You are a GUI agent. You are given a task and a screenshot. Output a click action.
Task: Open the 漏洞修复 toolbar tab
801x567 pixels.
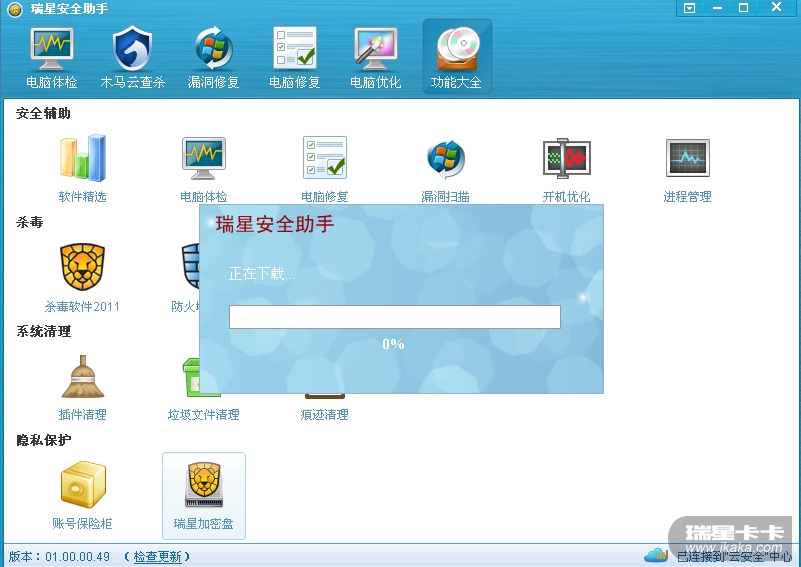pos(214,58)
